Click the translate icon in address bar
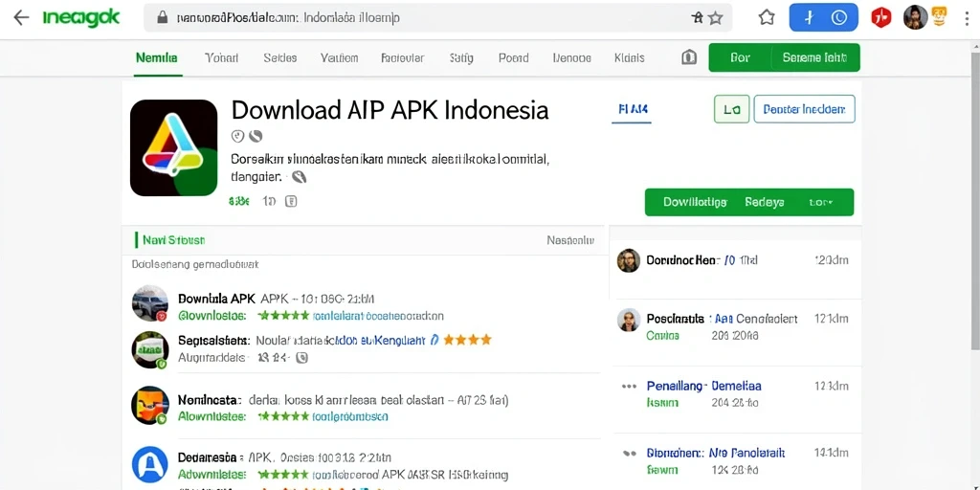The height and width of the screenshot is (490, 980). click(x=698, y=18)
